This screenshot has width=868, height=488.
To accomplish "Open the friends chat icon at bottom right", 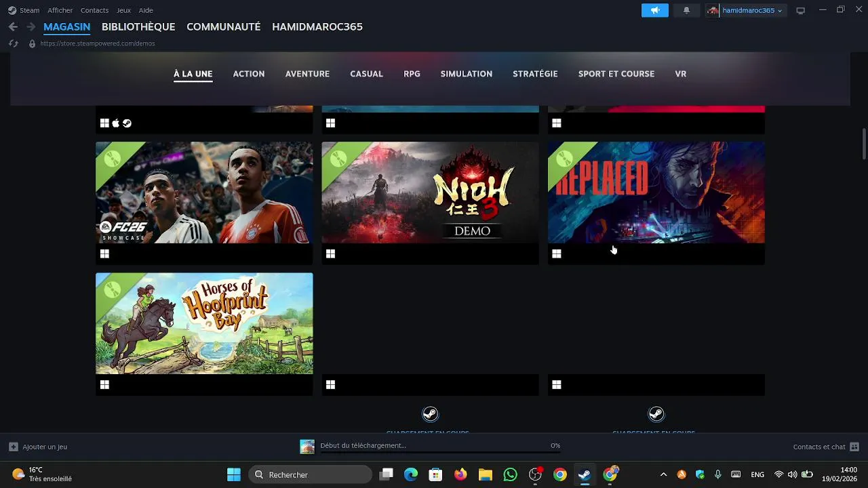I will tap(854, 447).
